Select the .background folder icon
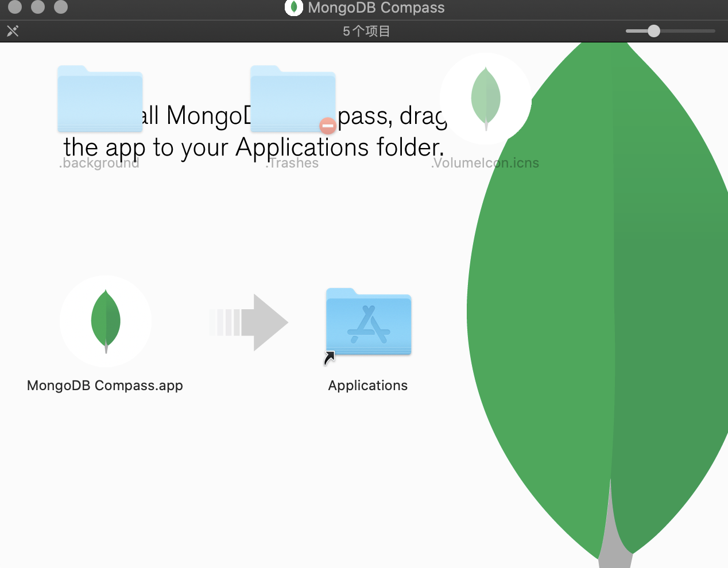The width and height of the screenshot is (728, 568). (x=100, y=99)
